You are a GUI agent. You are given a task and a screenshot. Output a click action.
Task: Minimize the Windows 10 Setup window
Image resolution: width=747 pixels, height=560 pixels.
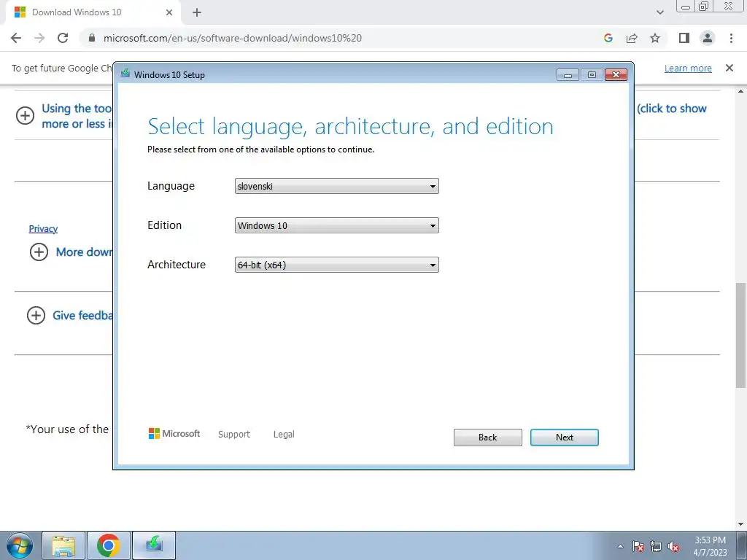point(568,75)
